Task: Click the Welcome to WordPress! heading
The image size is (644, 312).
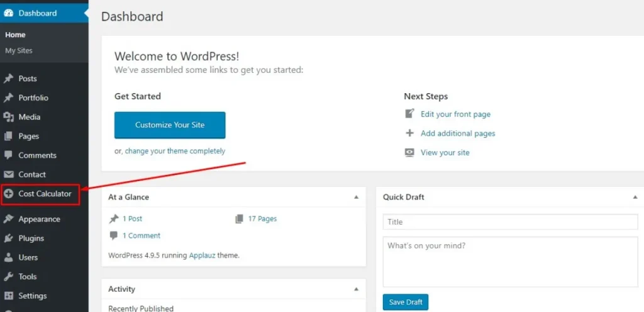Action: click(x=177, y=57)
